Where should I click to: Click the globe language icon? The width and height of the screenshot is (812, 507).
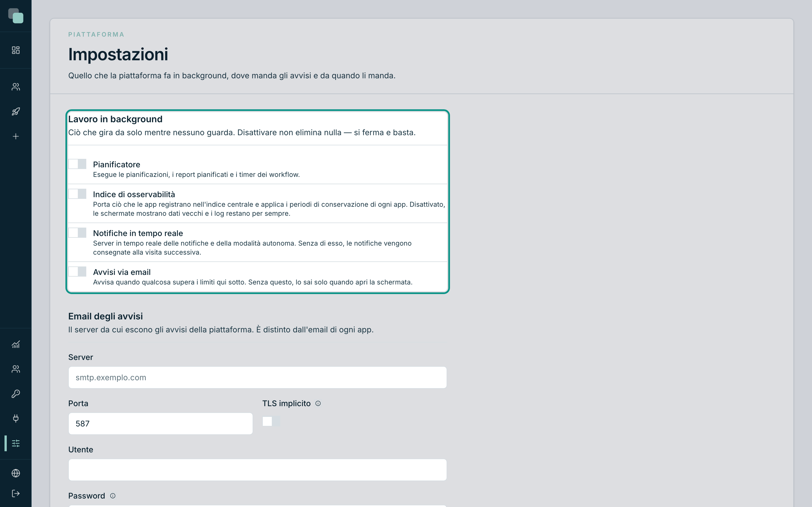16,473
